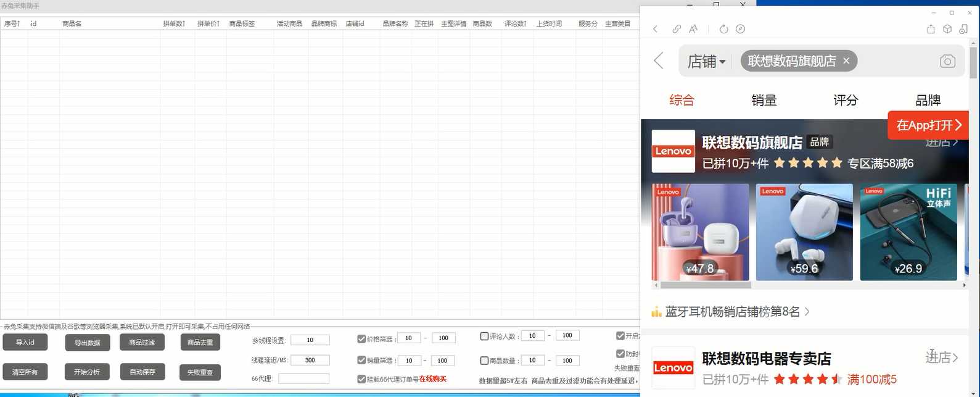Toggle the 挂载66代理订单号 checkbox

point(361,379)
